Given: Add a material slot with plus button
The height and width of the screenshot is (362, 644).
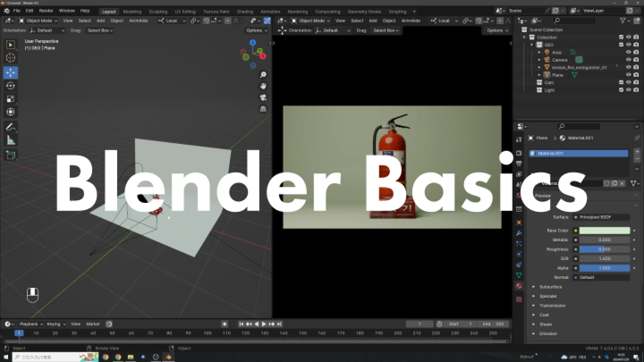Looking at the screenshot, I should click(x=637, y=152).
